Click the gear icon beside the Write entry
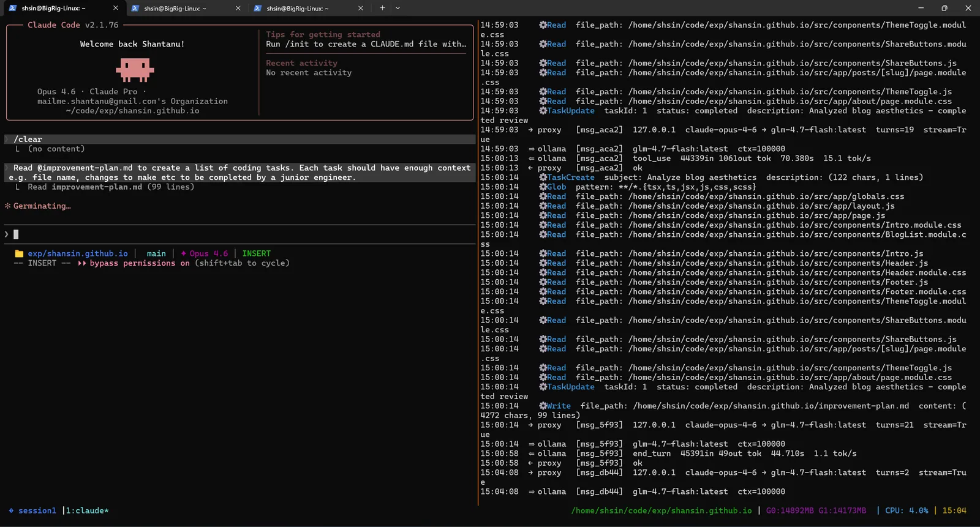The height and width of the screenshot is (527, 980). [543, 406]
